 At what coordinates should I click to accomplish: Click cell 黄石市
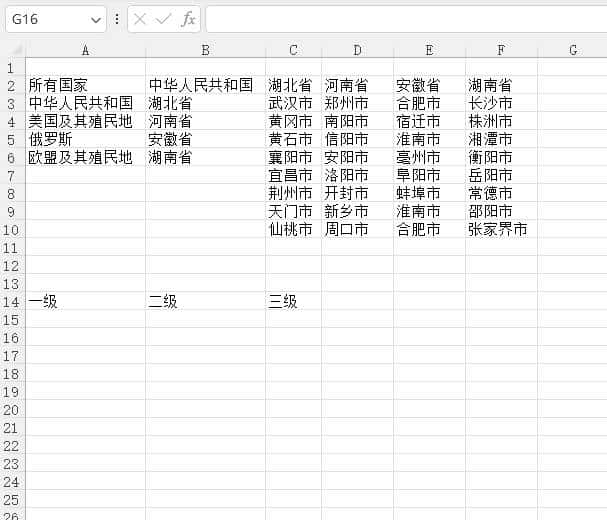coord(293,139)
